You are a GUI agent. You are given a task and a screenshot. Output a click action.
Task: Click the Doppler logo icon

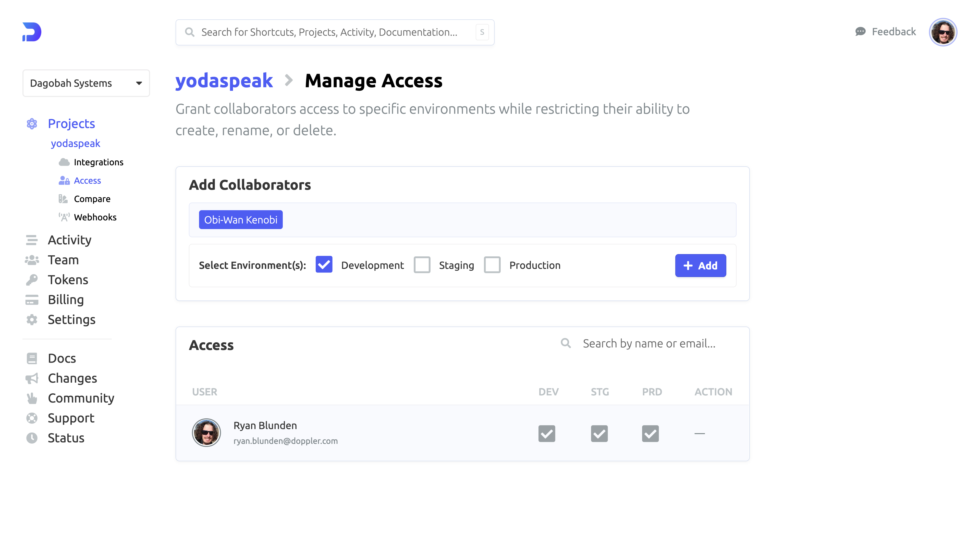pos(32,32)
